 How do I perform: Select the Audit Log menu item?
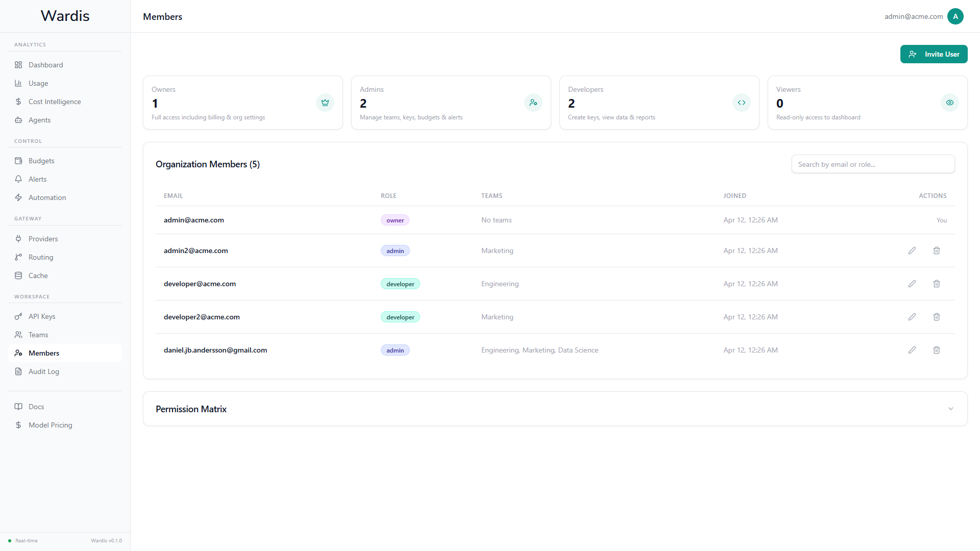point(65,371)
